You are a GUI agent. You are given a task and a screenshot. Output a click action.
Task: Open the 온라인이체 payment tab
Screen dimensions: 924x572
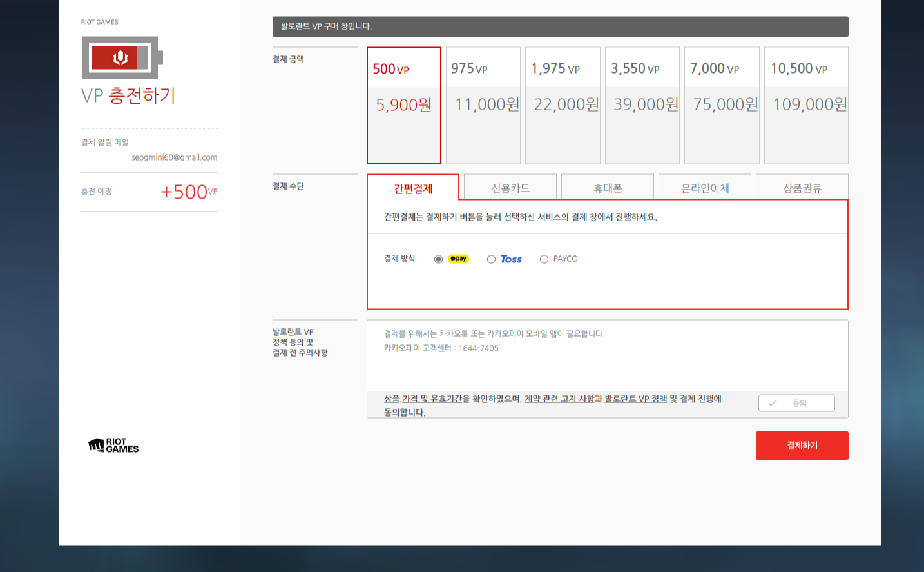click(705, 188)
